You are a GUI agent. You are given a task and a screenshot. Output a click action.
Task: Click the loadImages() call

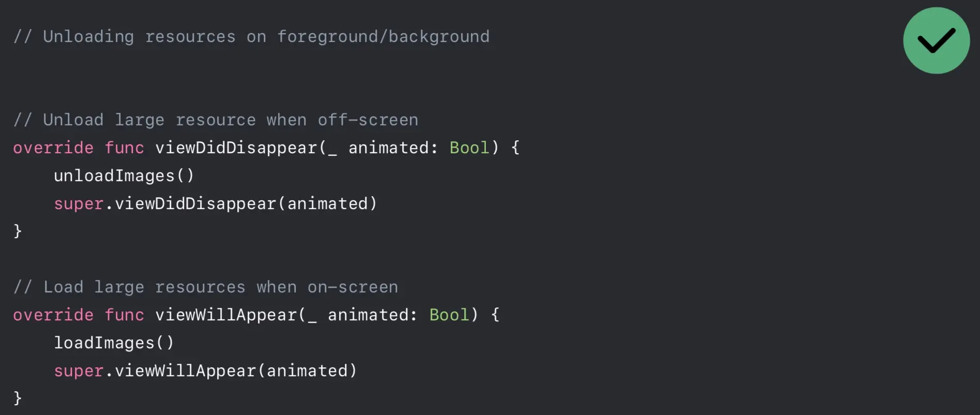pos(114,343)
